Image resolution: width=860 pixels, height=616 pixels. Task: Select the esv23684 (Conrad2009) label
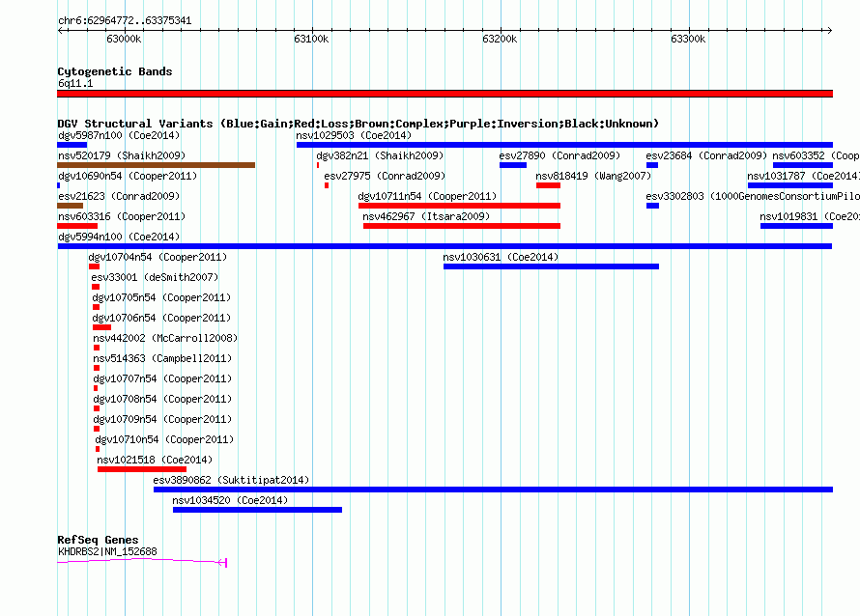(706, 155)
